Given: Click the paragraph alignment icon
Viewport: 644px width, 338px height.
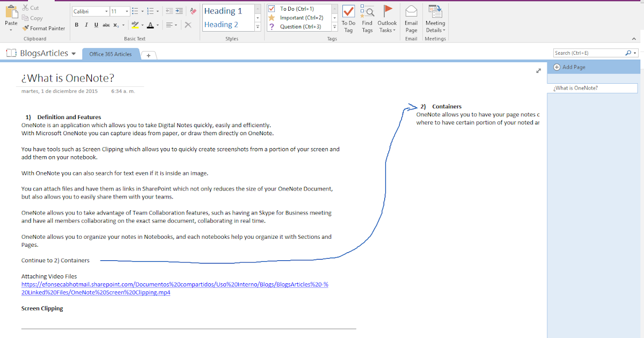Looking at the screenshot, I should click(x=169, y=25).
